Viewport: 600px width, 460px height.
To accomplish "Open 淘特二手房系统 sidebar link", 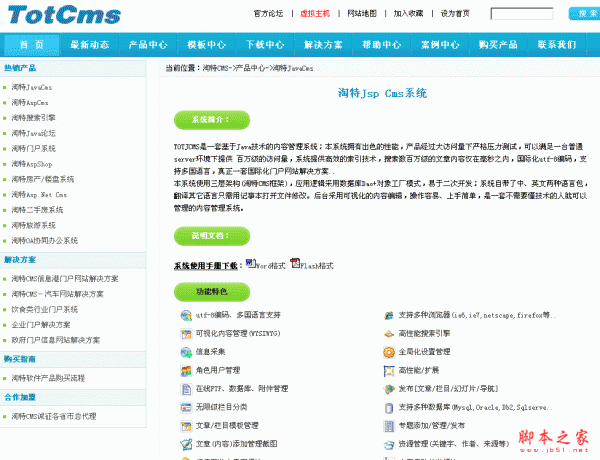I will point(37,210).
